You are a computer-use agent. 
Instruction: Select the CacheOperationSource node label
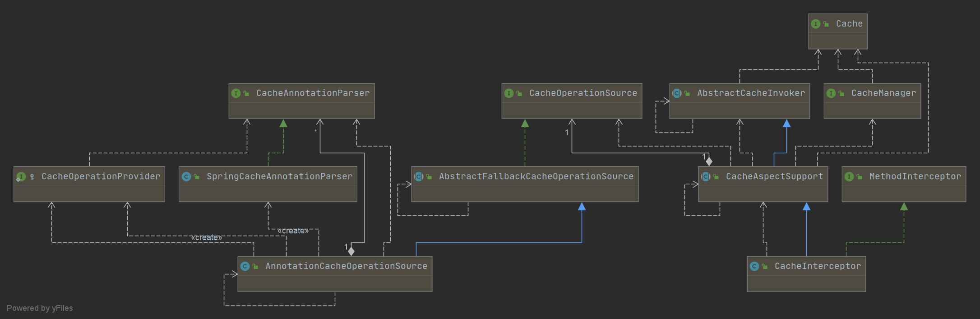[x=583, y=93]
